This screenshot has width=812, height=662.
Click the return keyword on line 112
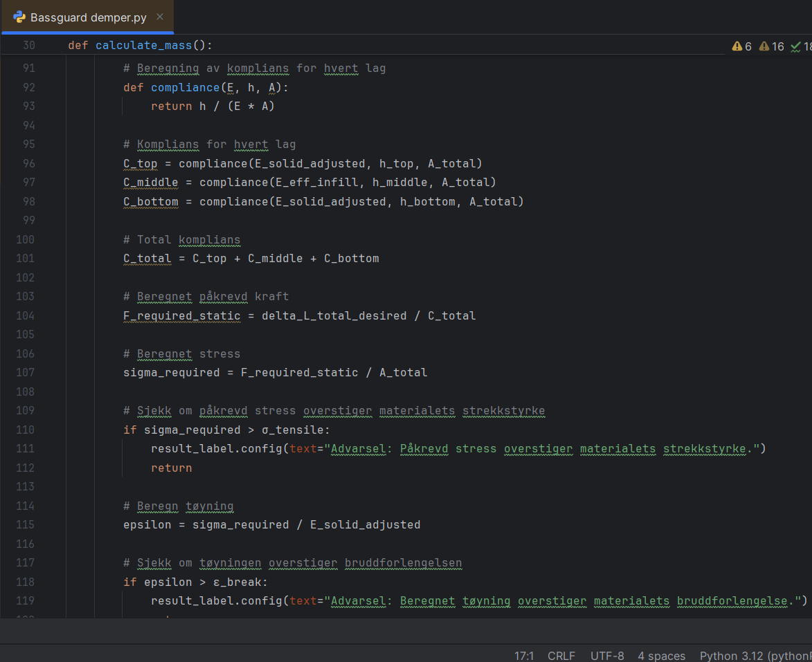click(x=171, y=468)
